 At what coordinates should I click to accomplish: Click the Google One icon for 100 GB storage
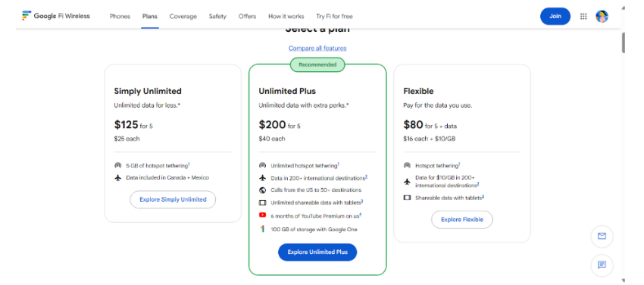pyautogui.click(x=262, y=229)
